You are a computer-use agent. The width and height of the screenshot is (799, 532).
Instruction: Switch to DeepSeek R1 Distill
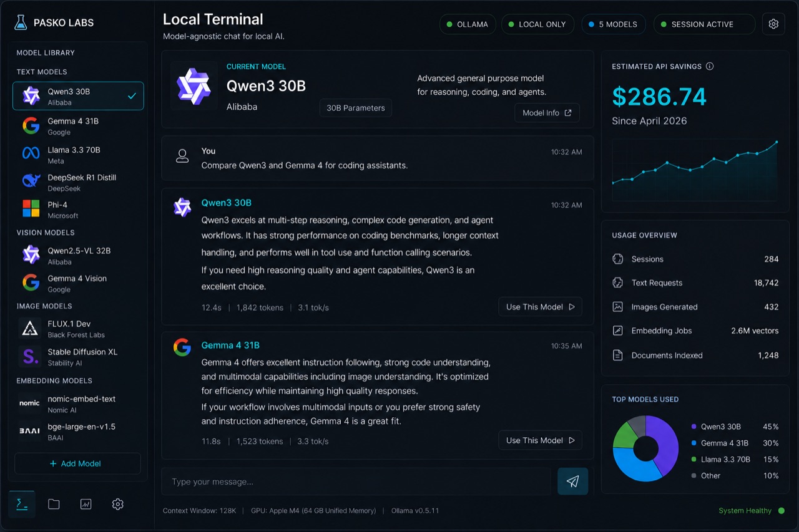coord(78,182)
